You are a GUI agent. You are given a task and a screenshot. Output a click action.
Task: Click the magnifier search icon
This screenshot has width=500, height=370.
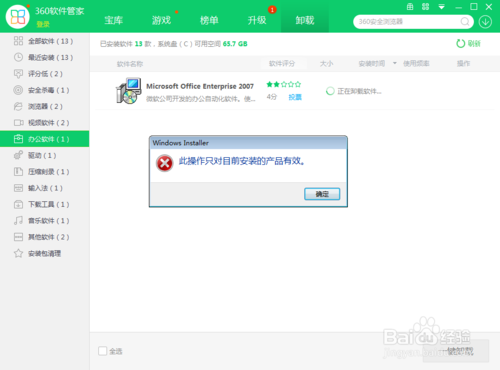pyautogui.click(x=465, y=22)
